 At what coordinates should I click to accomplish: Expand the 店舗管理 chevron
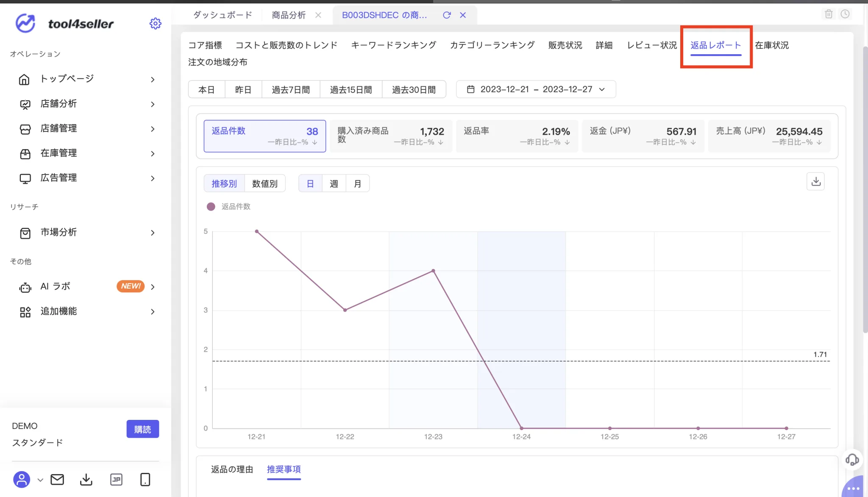tap(153, 129)
